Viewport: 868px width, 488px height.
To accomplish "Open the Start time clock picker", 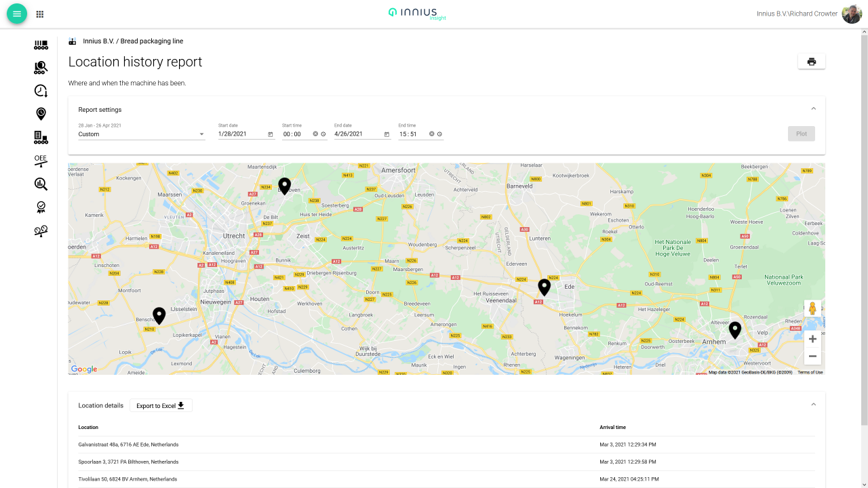I will (323, 134).
